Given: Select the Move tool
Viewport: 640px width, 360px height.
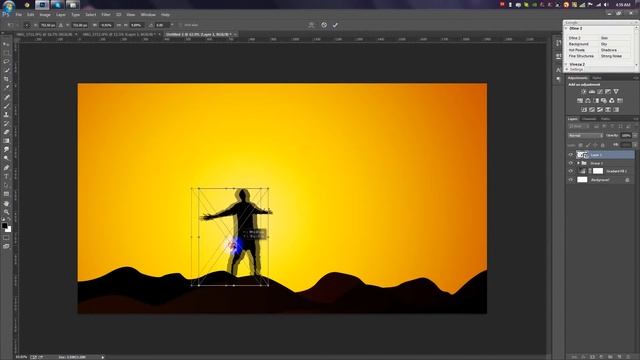Looking at the screenshot, I should 6,44.
